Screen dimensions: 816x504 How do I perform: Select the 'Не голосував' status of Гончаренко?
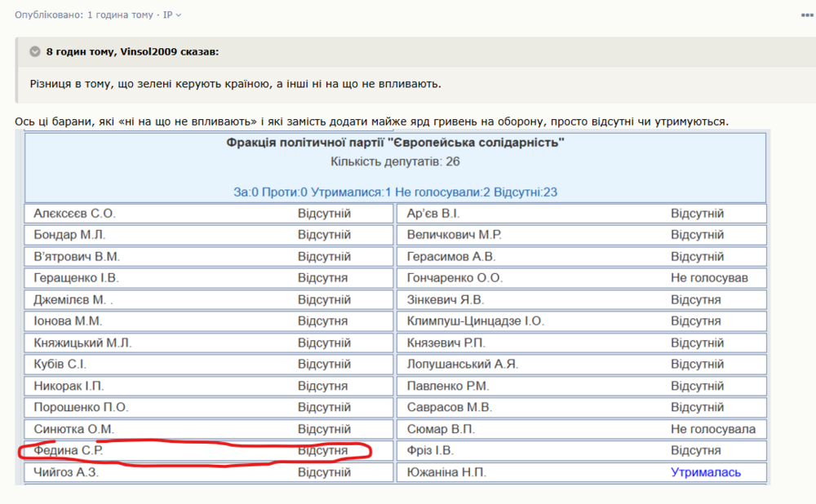709,278
